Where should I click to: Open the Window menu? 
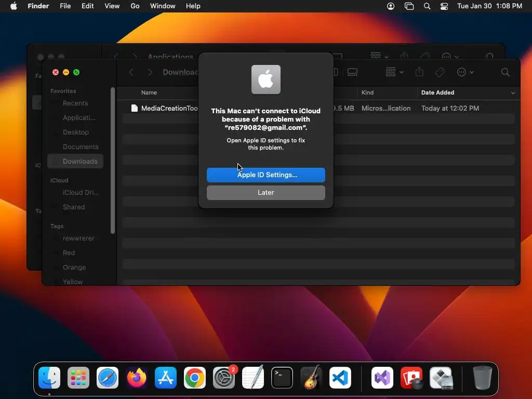pyautogui.click(x=163, y=6)
